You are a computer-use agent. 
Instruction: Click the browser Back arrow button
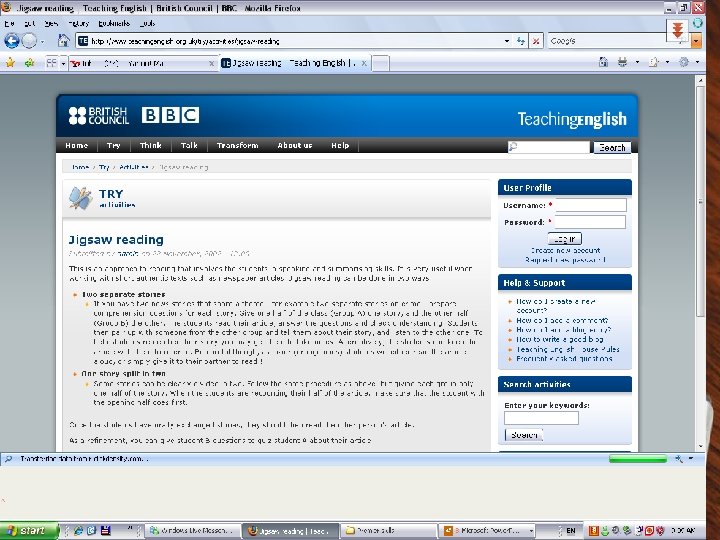point(11,41)
